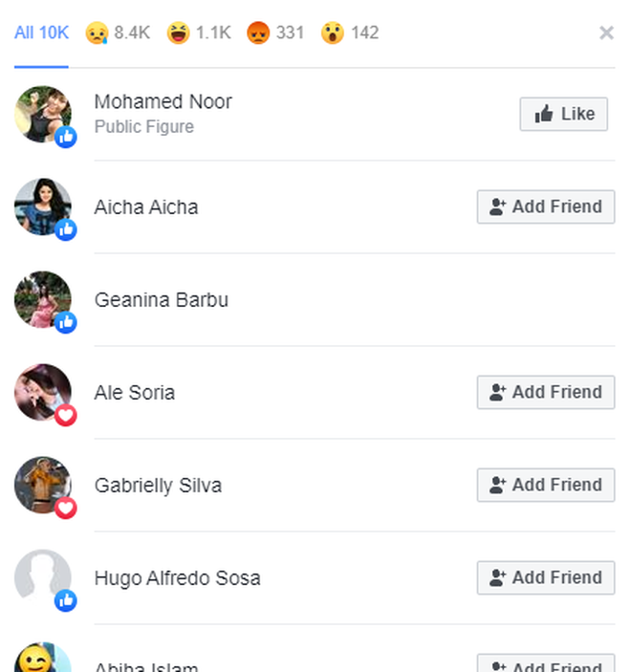Add Hugo Alfredo Sosa as friend
The image size is (631, 672).
point(546,577)
